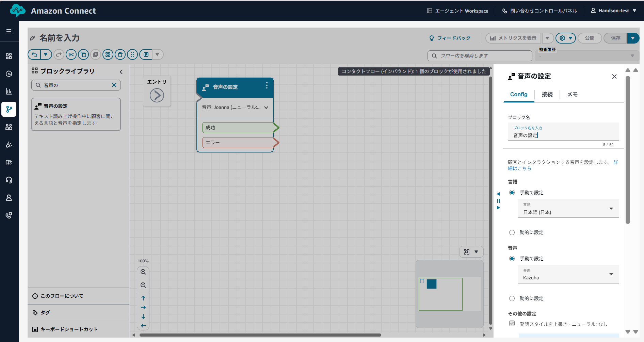Image resolution: width=644 pixels, height=342 pixels.
Task: Click the notes toolbar icon
Action: 146,54
